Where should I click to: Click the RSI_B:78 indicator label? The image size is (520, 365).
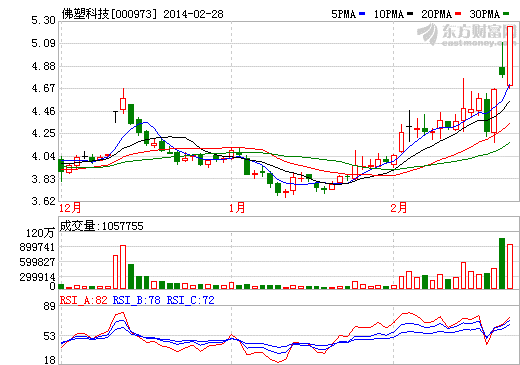pos(137,300)
